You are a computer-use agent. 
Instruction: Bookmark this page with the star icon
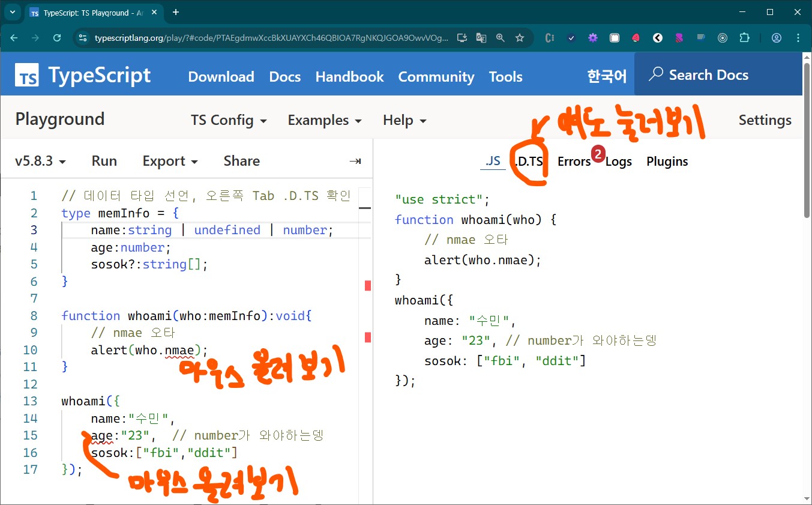[x=520, y=38]
